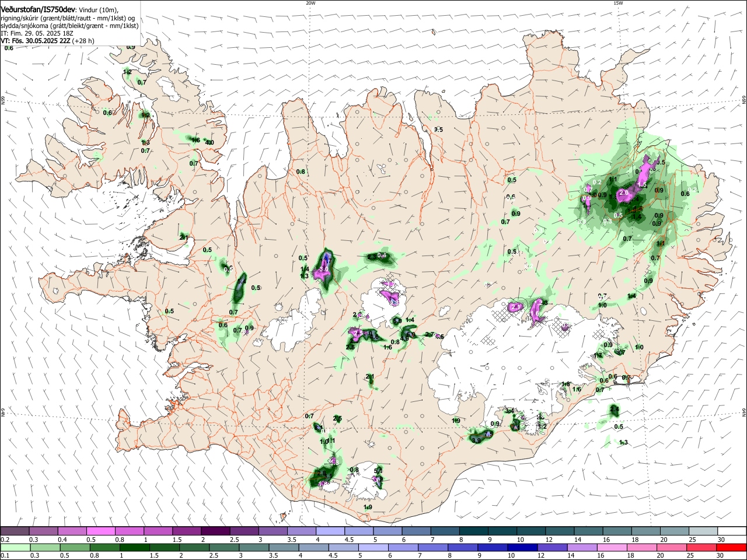Select the mauve 0.3 swatch in snow legend
The height and width of the screenshot is (560, 747).
click(43, 531)
